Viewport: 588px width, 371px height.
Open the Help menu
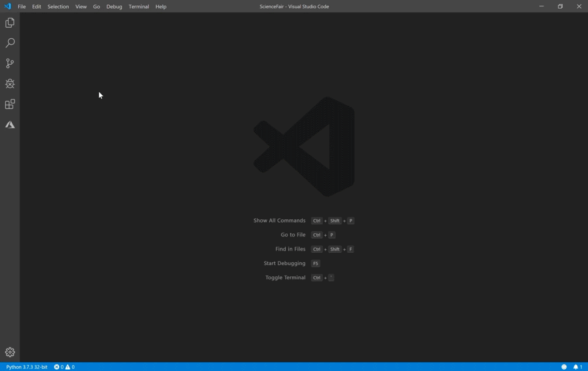pyautogui.click(x=161, y=6)
